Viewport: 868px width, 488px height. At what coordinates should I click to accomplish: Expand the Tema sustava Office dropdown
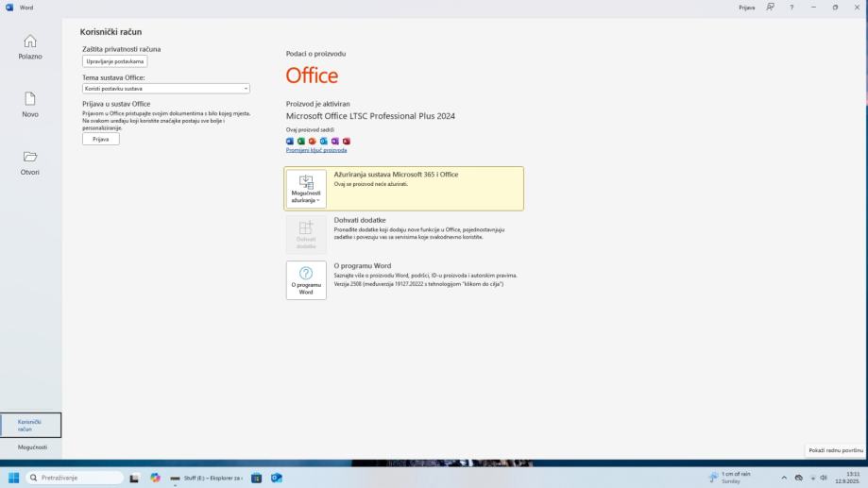(x=166, y=89)
